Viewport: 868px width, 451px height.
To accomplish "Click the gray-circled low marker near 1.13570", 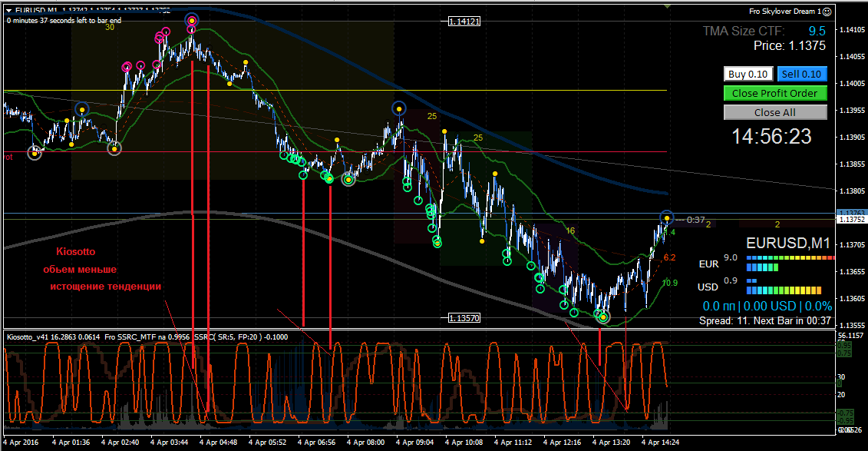I will tap(602, 317).
